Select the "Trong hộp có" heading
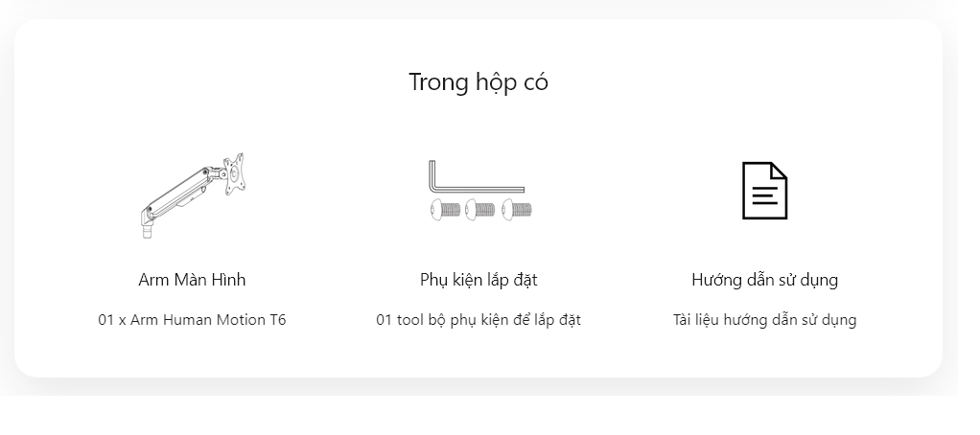Screen dimensions: 980x435 pyautogui.click(x=478, y=81)
